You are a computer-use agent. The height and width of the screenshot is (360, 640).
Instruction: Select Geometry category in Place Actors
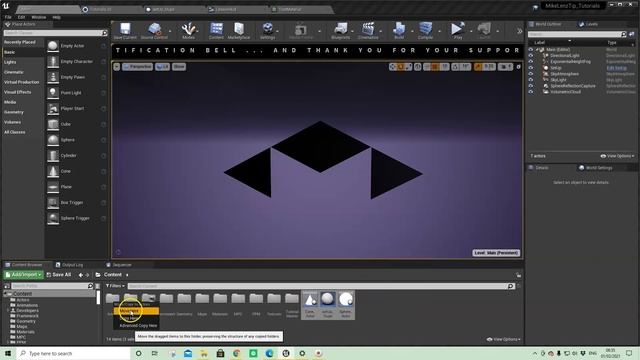(x=14, y=112)
